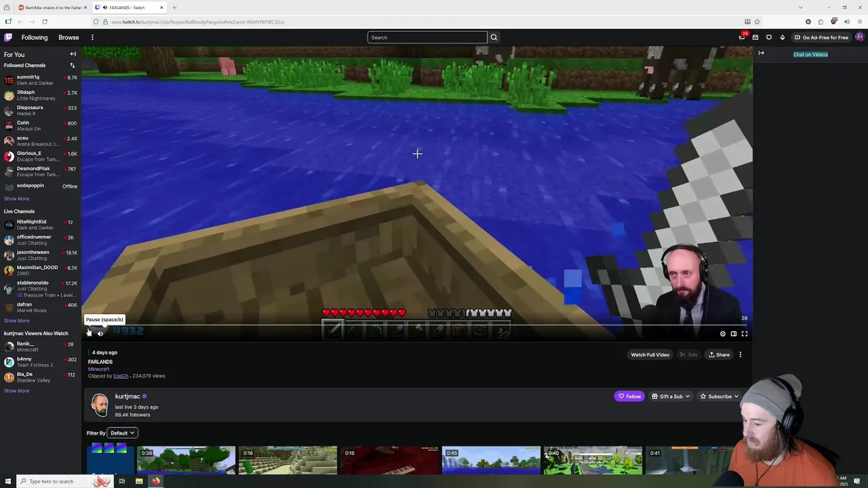Collapse the For You sidebar
This screenshot has width=868, height=488.
click(x=73, y=54)
